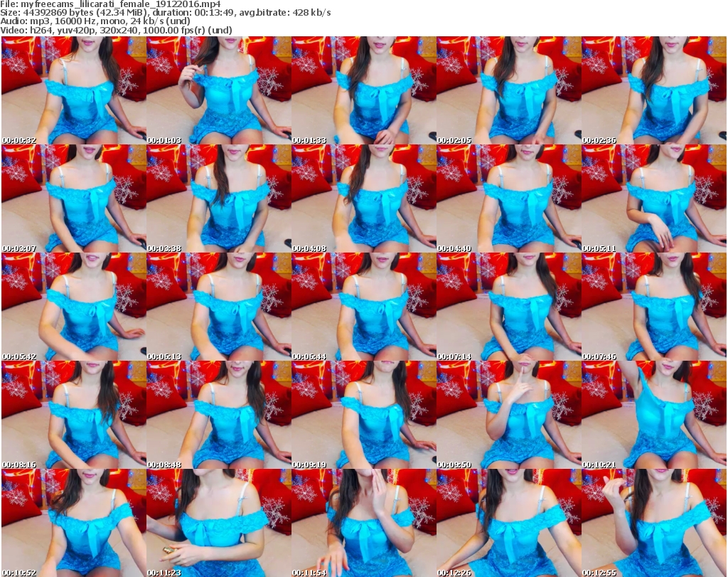Pick the thumbnail stamped 00:09:19
Screen dimensions: 728x577
363,415
